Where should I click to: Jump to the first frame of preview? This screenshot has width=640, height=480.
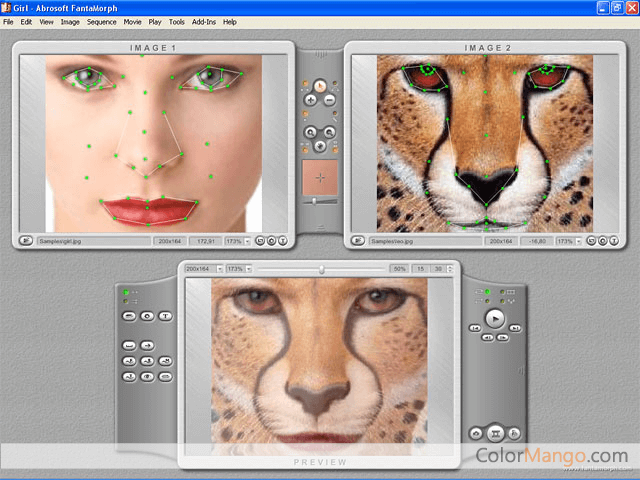(x=475, y=328)
